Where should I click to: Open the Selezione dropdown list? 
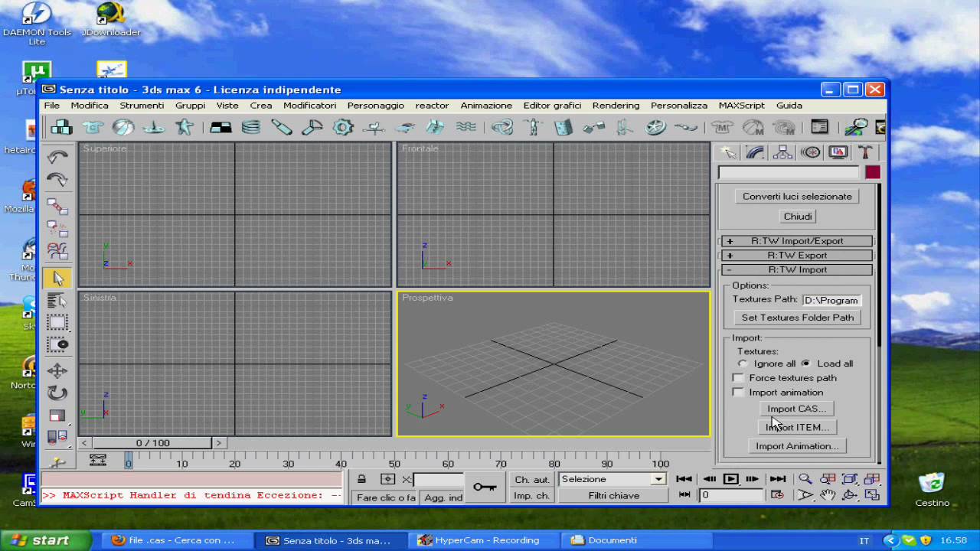point(658,480)
